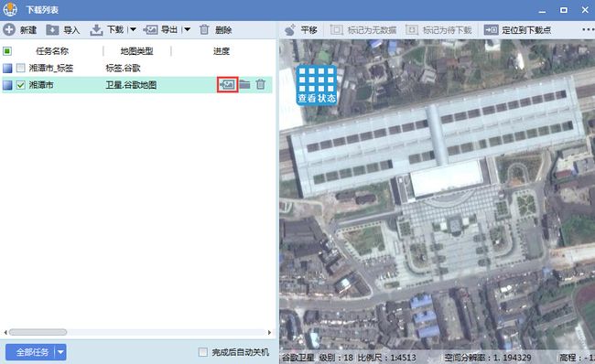This screenshot has width=595, height=364.
Task: Close the 下载列表 window
Action: [585, 10]
